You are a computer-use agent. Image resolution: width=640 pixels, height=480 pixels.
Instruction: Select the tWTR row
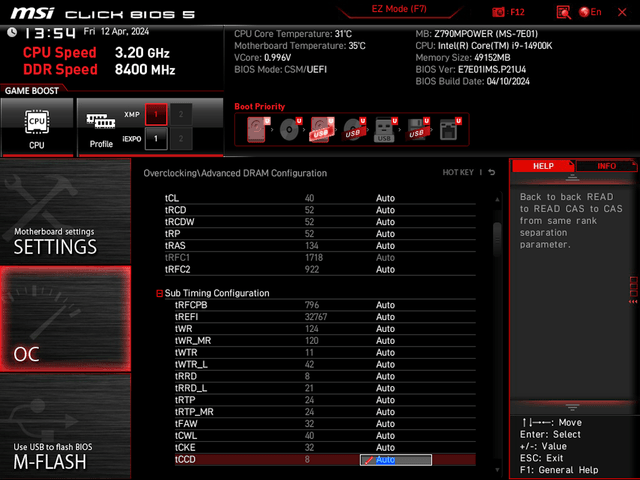[325, 353]
